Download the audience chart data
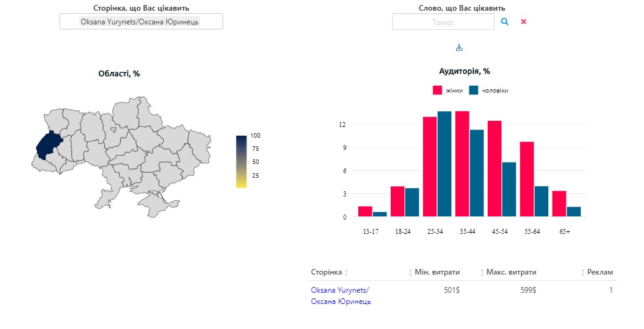644x329 pixels. 459,48
